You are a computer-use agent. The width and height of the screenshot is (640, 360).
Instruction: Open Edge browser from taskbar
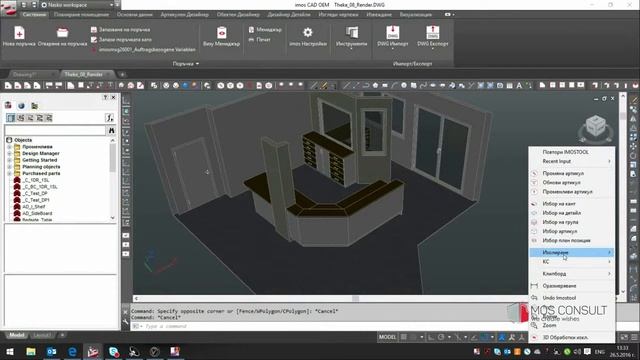72,351
